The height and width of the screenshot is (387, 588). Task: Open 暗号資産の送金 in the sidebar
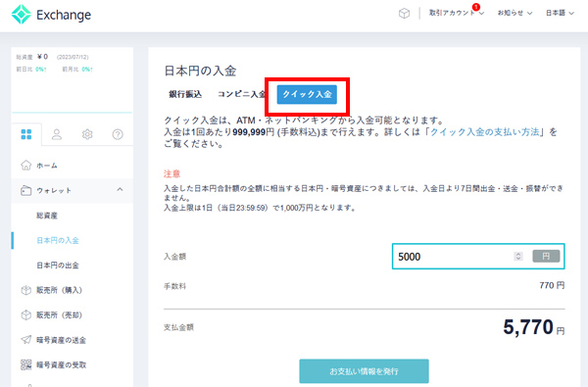pos(61,340)
